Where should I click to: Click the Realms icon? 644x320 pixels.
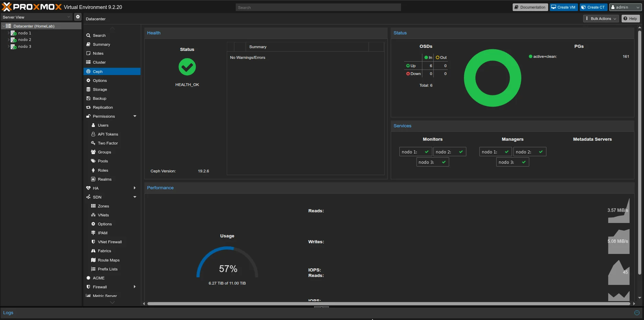pos(93,179)
